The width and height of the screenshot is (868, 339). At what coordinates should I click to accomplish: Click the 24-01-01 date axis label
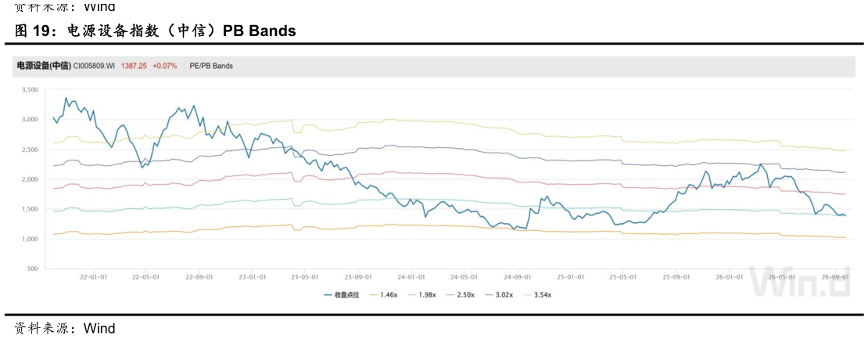pos(412,276)
